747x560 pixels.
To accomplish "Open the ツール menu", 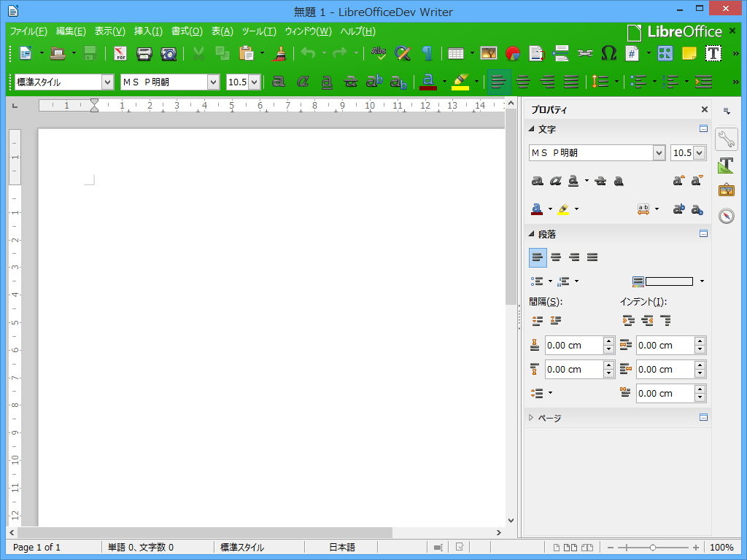I will click(259, 31).
